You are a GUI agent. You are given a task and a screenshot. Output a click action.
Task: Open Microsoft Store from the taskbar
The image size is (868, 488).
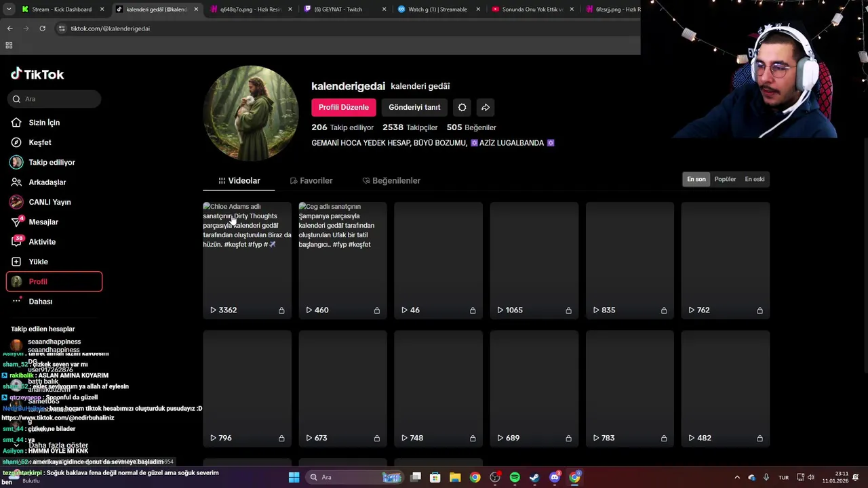(435, 477)
